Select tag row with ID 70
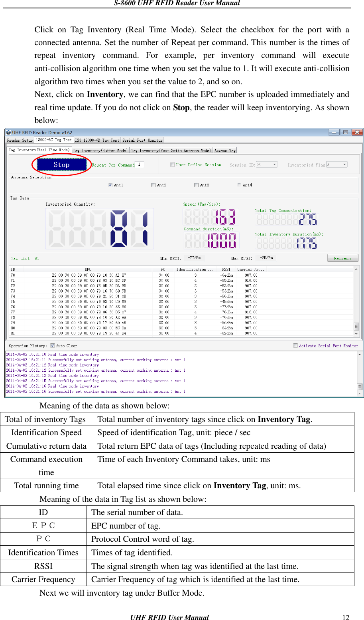This screenshot has height=620, width=364. [181, 275]
